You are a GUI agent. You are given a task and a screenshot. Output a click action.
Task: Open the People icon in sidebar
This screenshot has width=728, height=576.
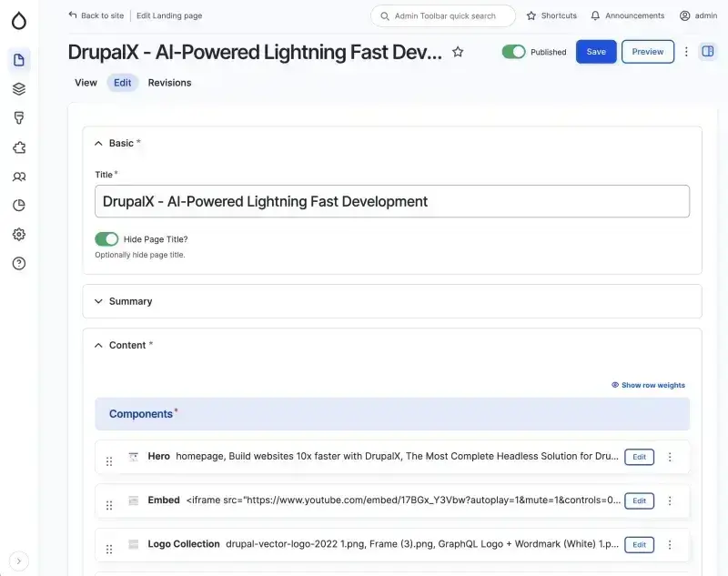coord(19,177)
